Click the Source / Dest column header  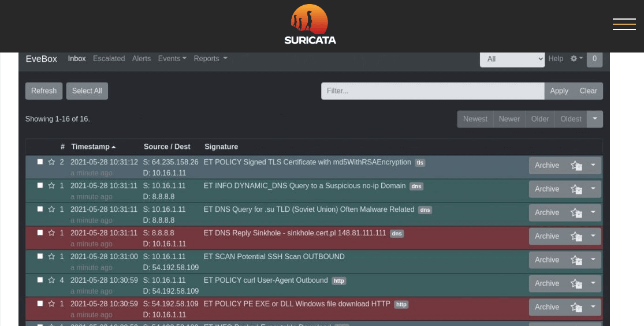click(167, 147)
